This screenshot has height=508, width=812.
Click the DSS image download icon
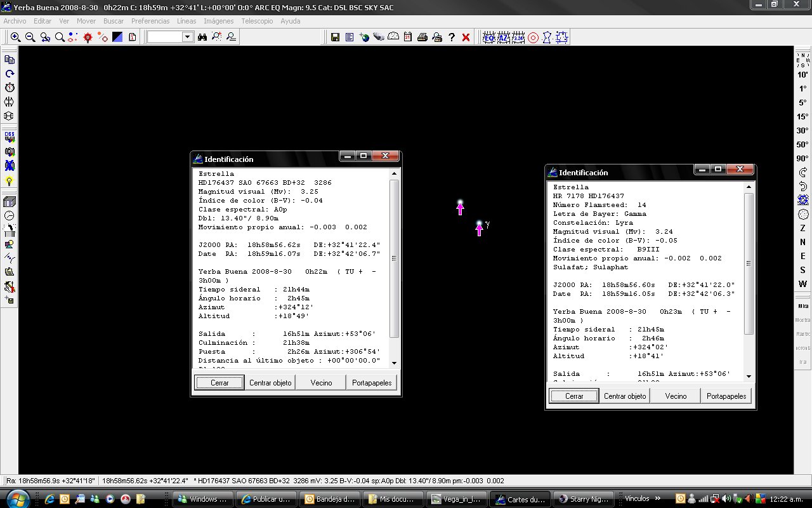[10, 138]
